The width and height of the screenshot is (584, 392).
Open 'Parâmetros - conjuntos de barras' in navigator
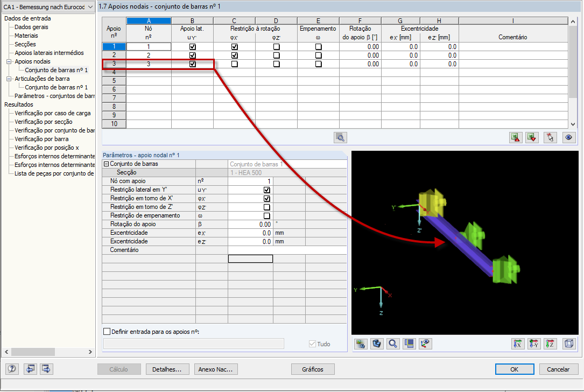tap(54, 96)
